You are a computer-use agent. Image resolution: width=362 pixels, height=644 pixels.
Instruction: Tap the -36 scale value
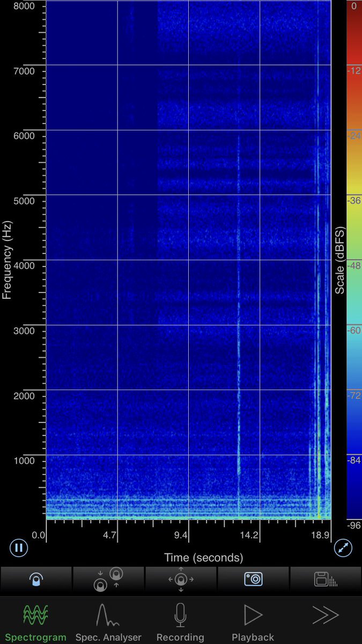click(x=354, y=201)
